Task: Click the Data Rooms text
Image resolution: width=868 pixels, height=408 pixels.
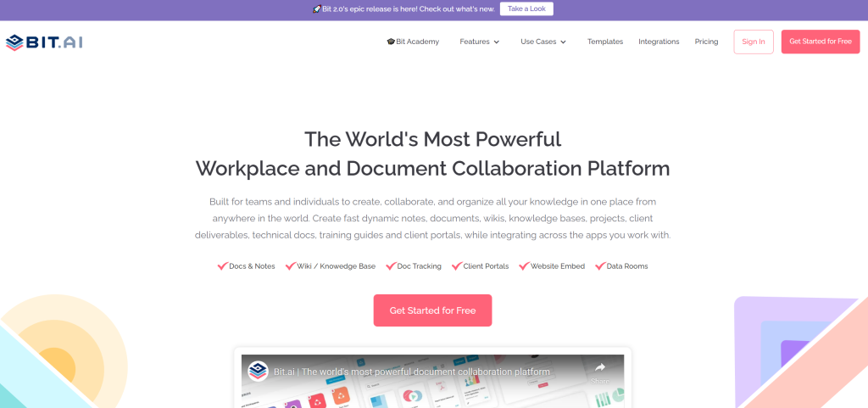Action: point(627,266)
